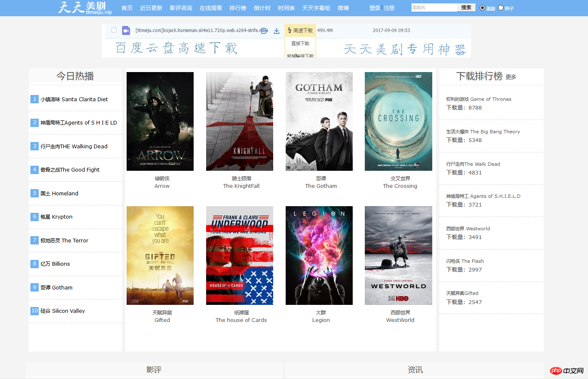Open 亿万 Billions entry
This screenshot has width=588, height=379.
pyautogui.click(x=55, y=264)
